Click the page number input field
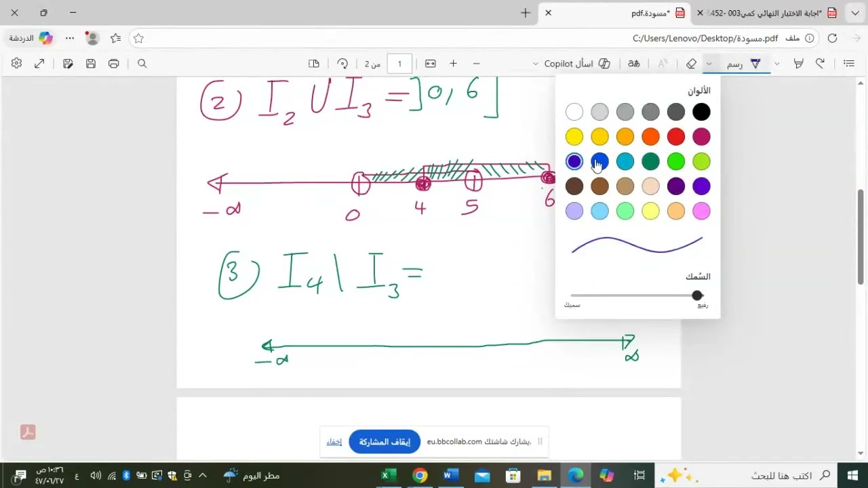 399,64
